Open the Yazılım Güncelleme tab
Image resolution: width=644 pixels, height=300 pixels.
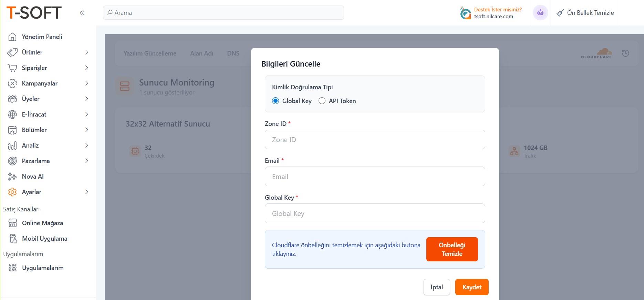tap(150, 53)
